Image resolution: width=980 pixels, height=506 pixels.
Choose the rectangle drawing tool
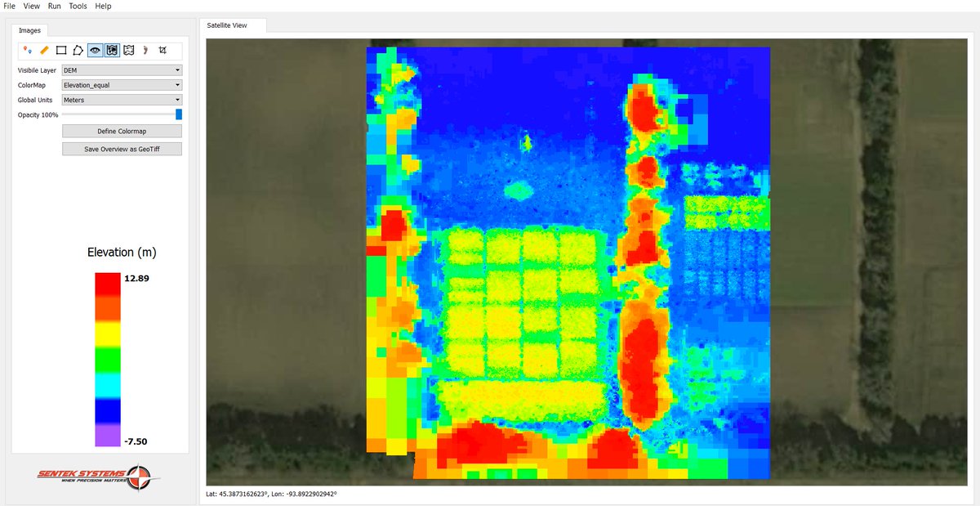tap(60, 50)
